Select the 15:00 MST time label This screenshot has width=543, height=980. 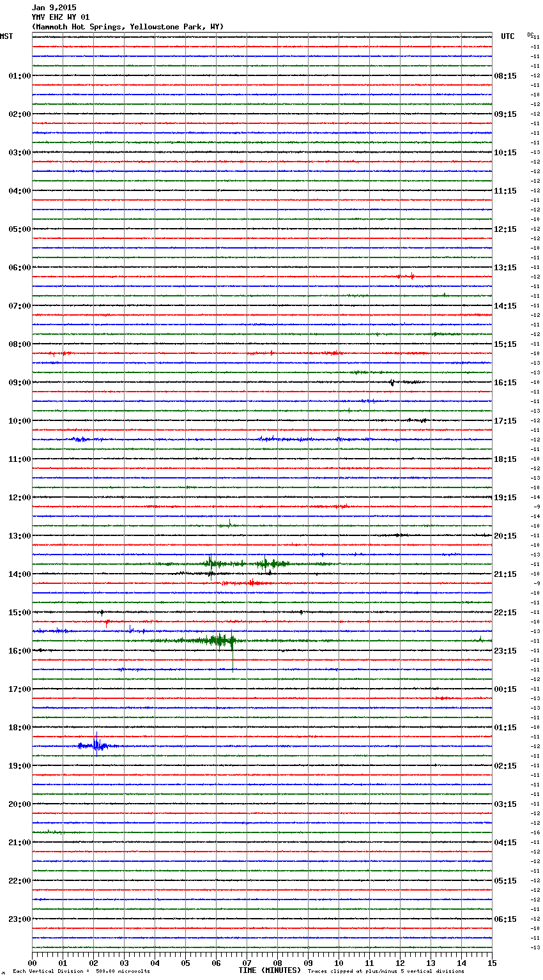pos(20,613)
